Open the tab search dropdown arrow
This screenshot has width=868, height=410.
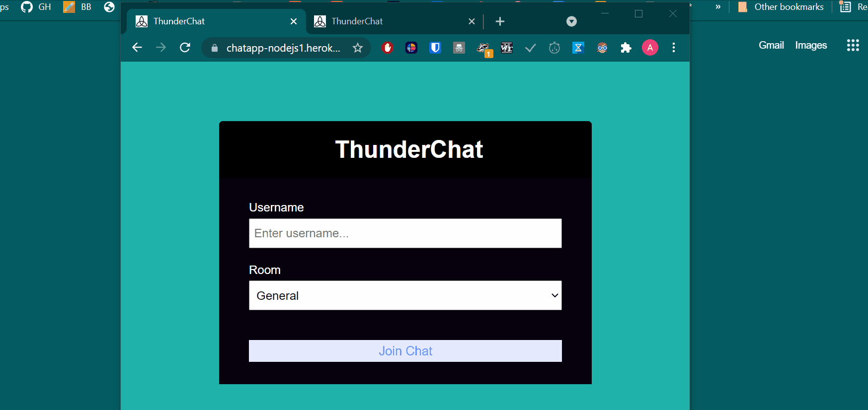(572, 21)
